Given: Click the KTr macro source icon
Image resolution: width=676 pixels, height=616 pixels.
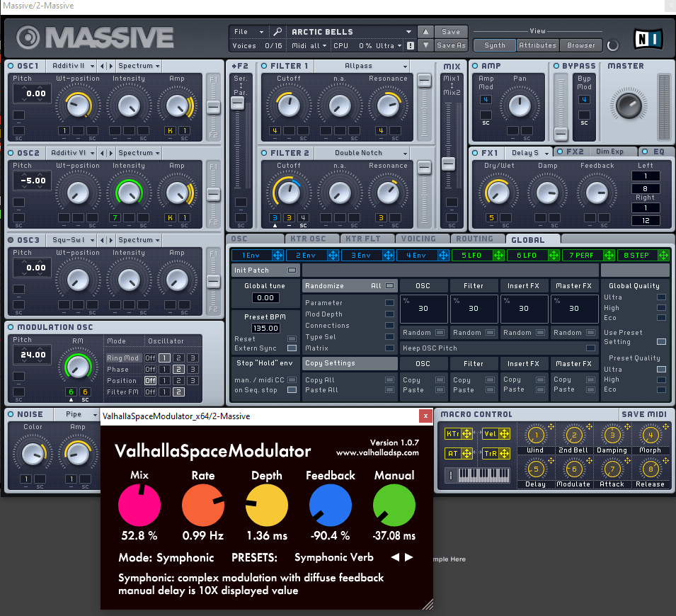Looking at the screenshot, I should pyautogui.click(x=452, y=434).
